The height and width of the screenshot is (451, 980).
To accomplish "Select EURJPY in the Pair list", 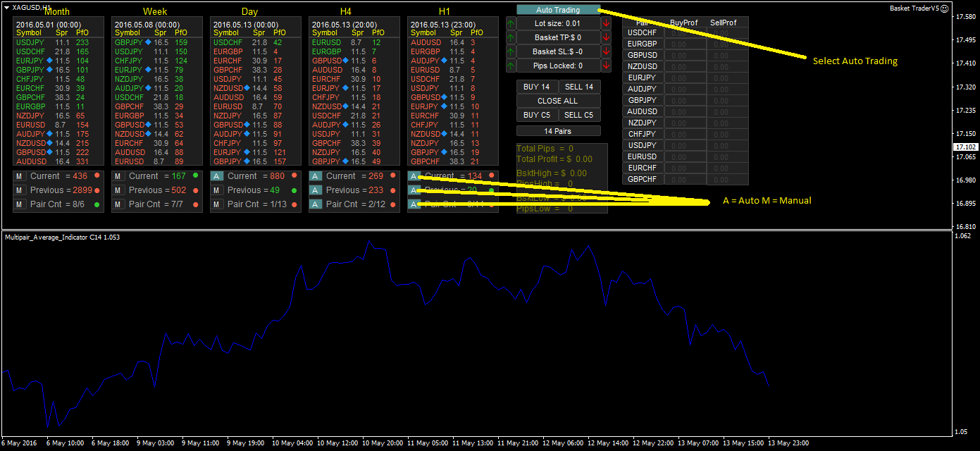I will [x=642, y=78].
